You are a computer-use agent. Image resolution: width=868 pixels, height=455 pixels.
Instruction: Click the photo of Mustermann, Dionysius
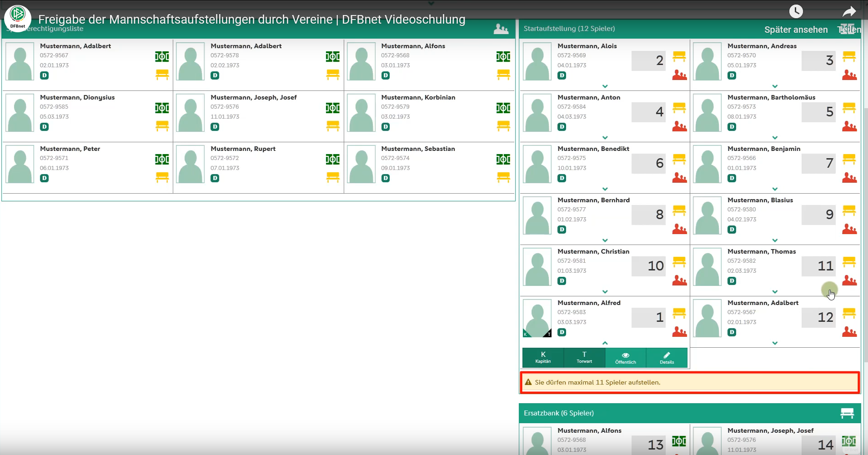pos(20,113)
